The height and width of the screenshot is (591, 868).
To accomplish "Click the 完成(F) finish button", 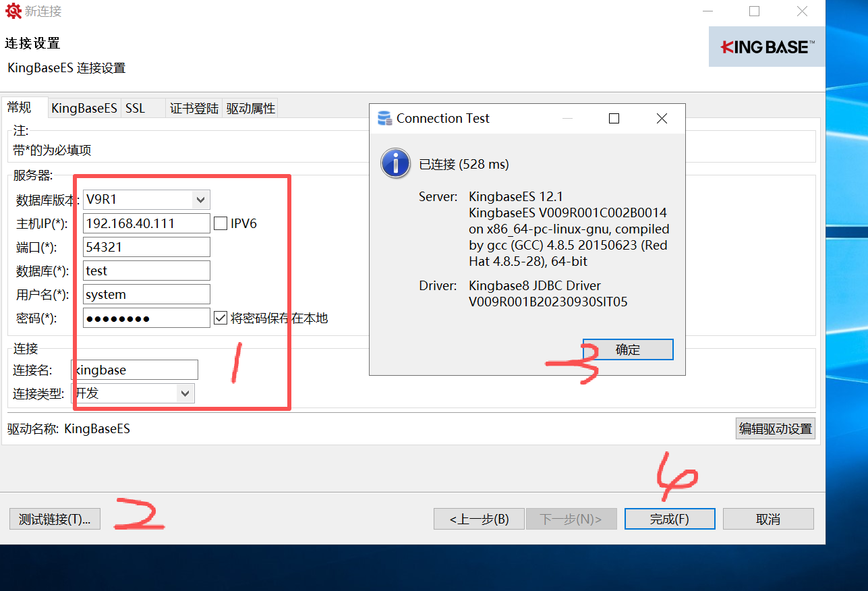I will pyautogui.click(x=669, y=519).
